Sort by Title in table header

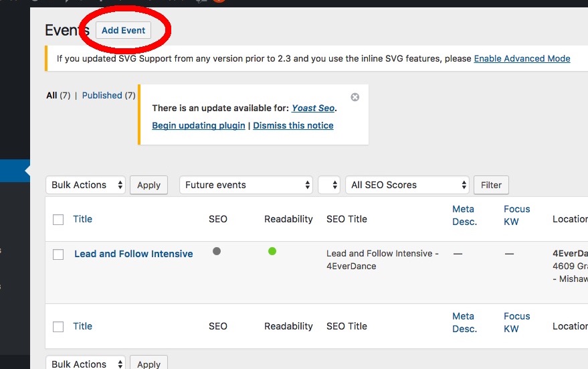tap(82, 219)
